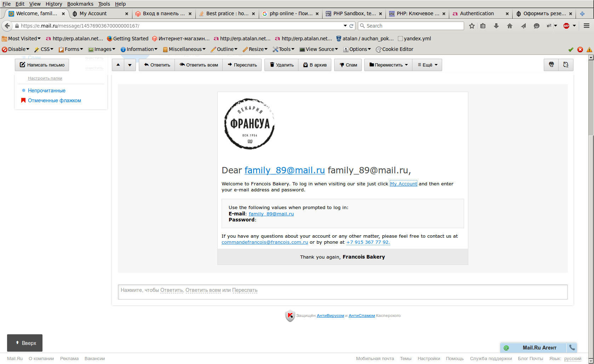Image resolution: width=594 pixels, height=364 pixels.
Task: Click the red flag icon by Отмеченные флажком
Action: 23,100
